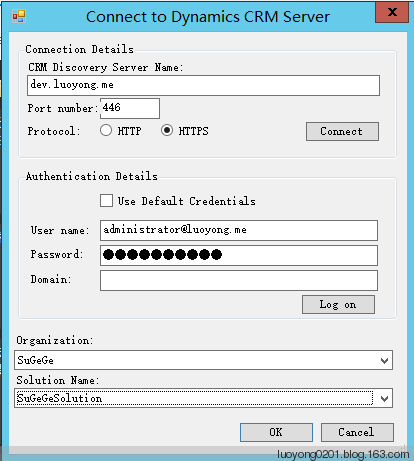Select the HTTPS protocol radio button
Image resolution: width=414 pixels, height=461 pixels.
167,130
